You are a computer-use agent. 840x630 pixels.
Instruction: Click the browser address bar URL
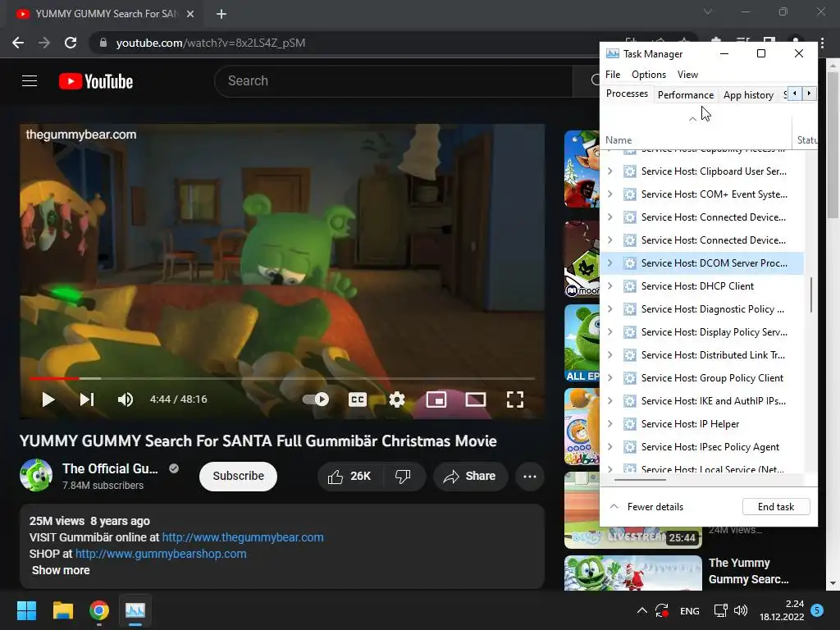211,43
